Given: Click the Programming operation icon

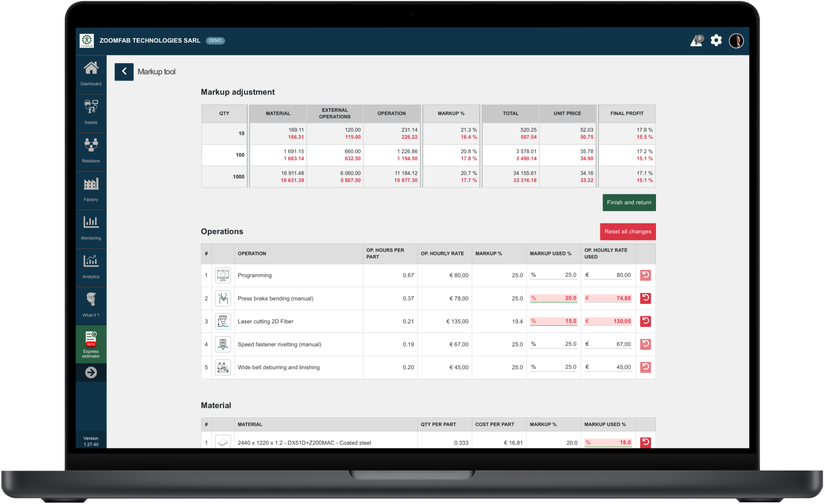Looking at the screenshot, I should [x=222, y=275].
